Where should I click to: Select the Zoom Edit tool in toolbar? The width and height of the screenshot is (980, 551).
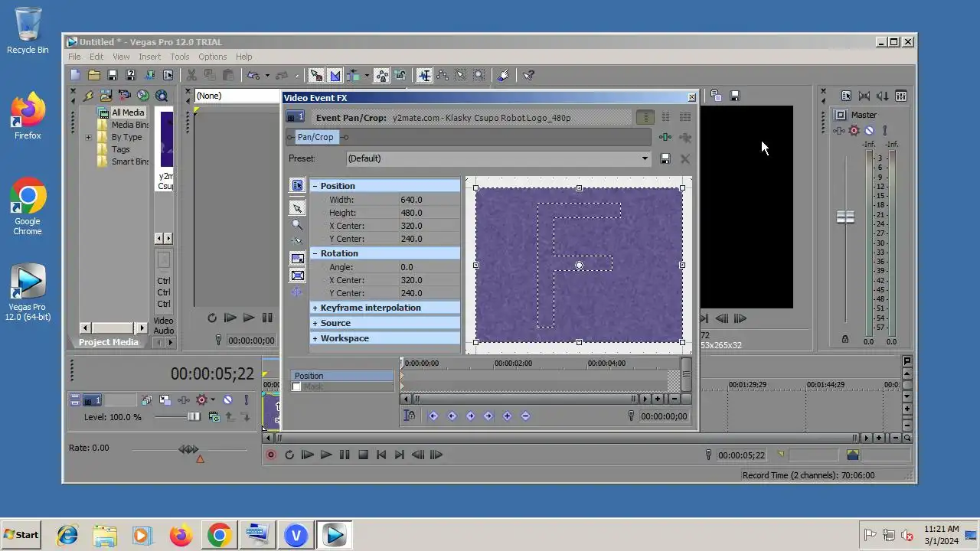[x=479, y=75]
